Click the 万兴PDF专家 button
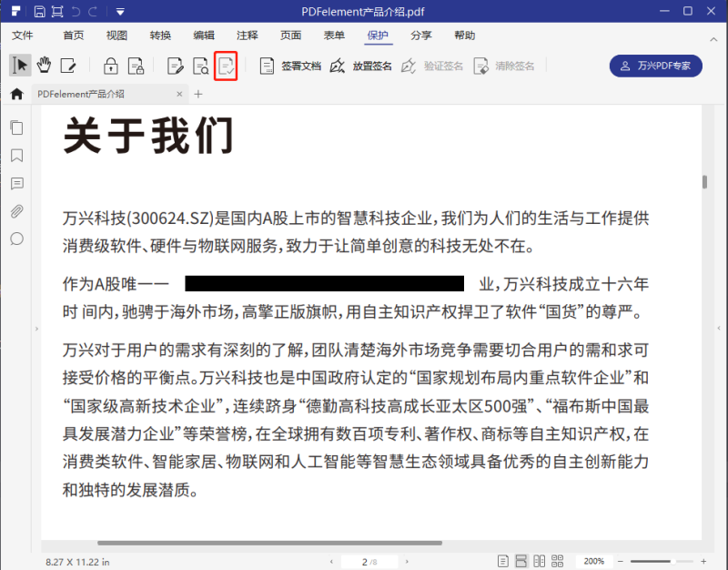 click(x=655, y=66)
